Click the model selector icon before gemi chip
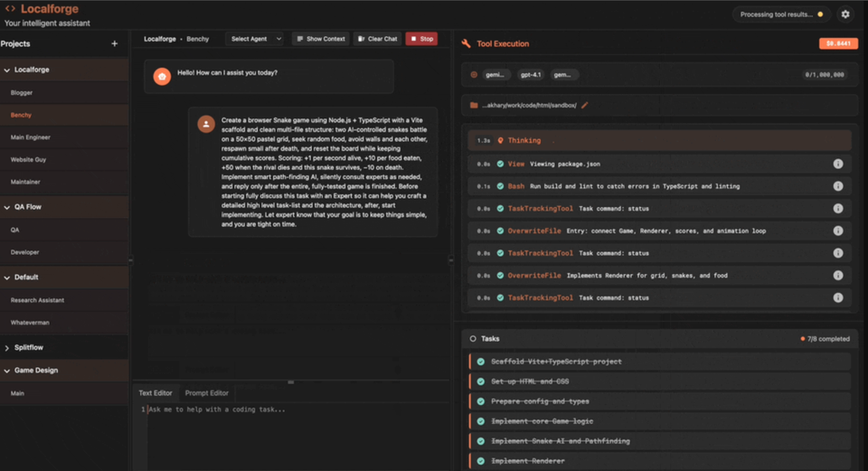 coord(474,75)
